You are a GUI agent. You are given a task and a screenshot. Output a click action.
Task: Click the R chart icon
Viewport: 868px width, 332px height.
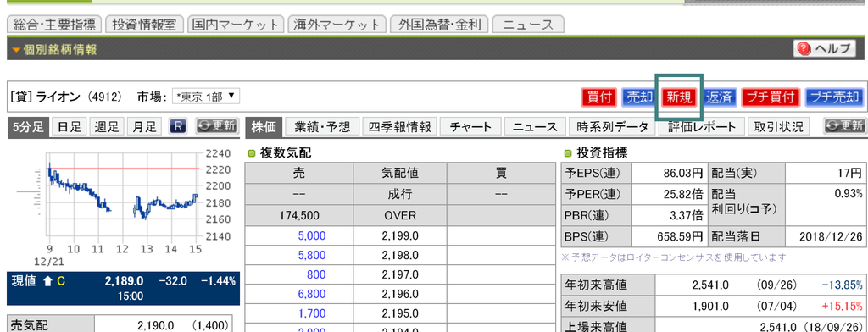point(178,127)
